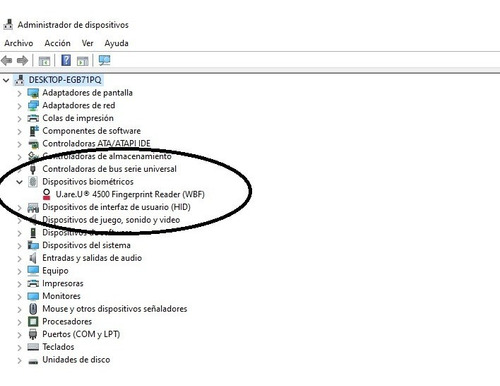This screenshot has height=386, width=500.
Task: Select the U.are.U 4500 Fingerprint Reader device icon
Action: click(x=47, y=194)
